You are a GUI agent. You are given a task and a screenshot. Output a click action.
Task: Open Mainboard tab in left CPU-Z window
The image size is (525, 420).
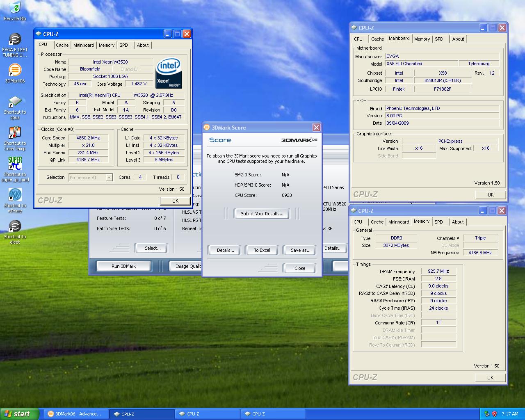click(x=84, y=45)
